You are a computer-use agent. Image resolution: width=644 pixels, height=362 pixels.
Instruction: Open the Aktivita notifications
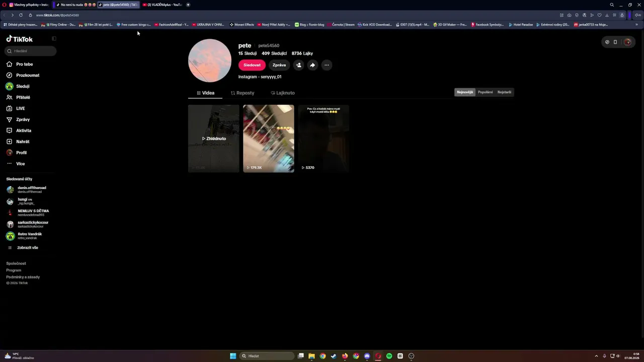tap(19, 131)
